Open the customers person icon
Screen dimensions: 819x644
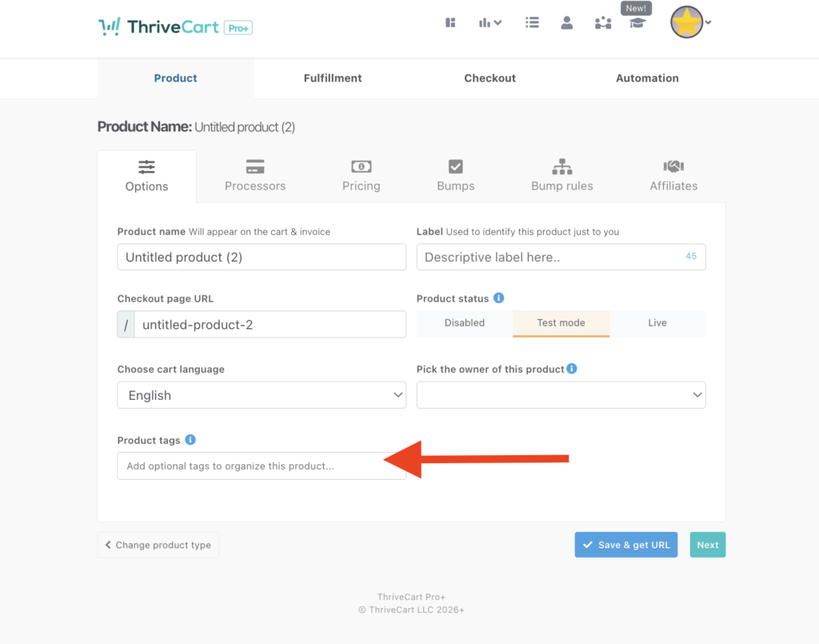[567, 22]
